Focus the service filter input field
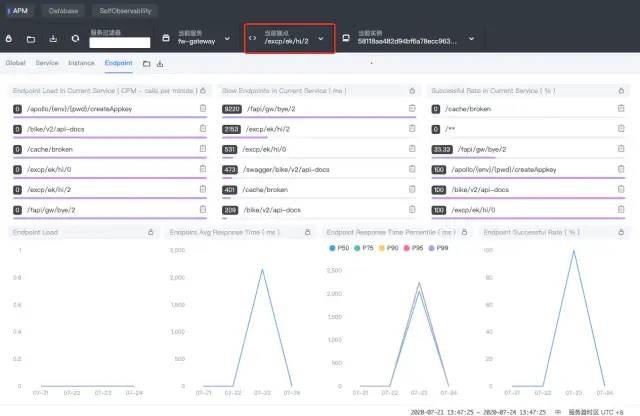The width and height of the screenshot is (640, 416). pyautogui.click(x=120, y=42)
